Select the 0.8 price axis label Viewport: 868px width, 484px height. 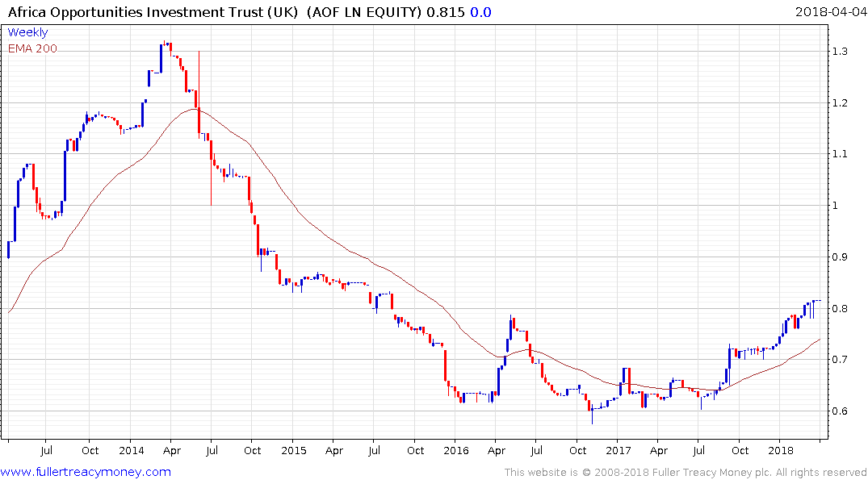click(839, 308)
